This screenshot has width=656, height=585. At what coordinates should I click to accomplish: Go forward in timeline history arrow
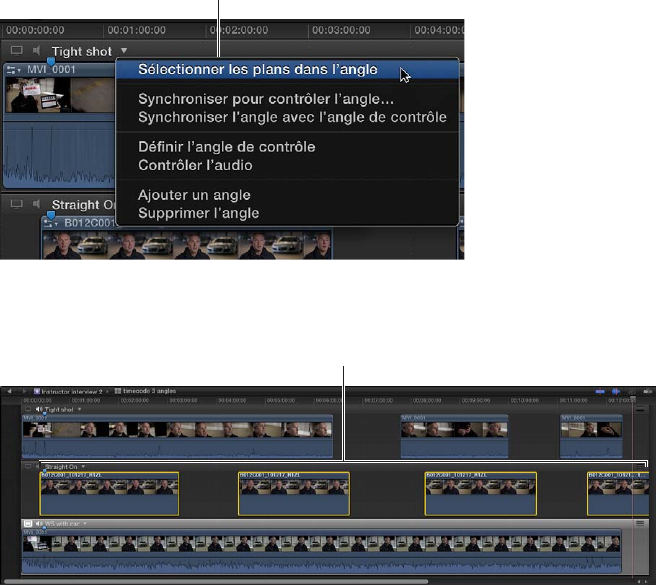[24, 391]
